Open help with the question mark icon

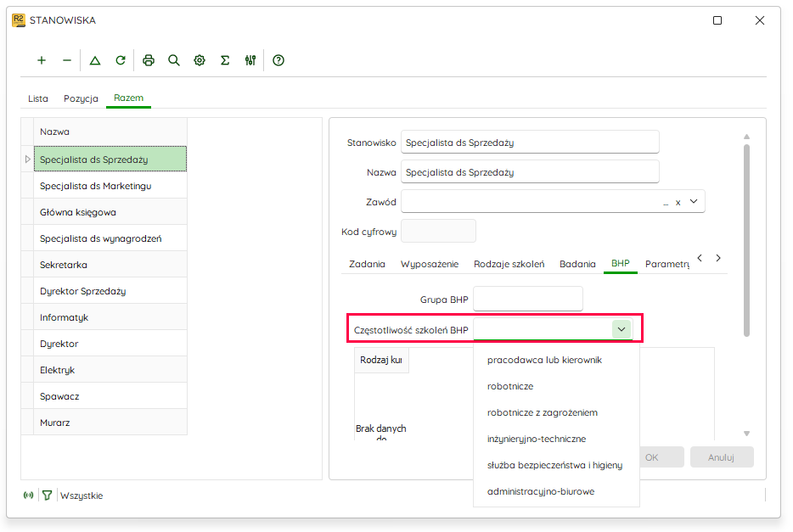tap(278, 60)
